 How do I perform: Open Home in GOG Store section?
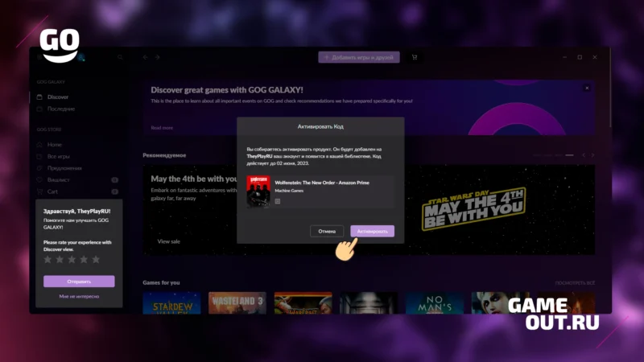(54, 145)
